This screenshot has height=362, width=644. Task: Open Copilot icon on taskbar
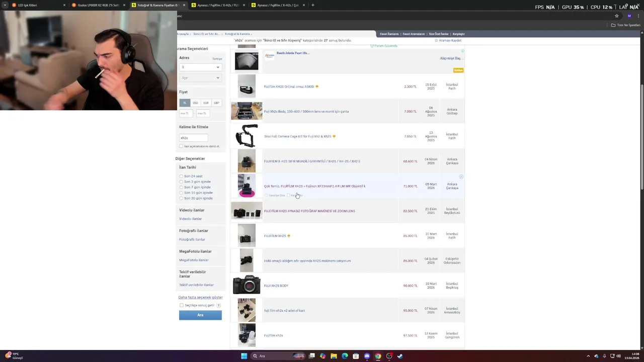323,356
